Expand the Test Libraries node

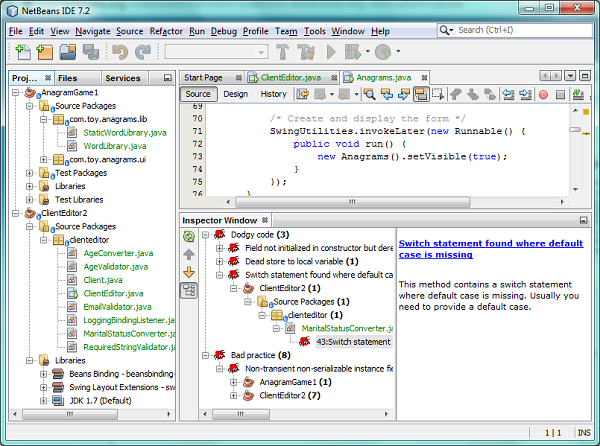point(29,200)
